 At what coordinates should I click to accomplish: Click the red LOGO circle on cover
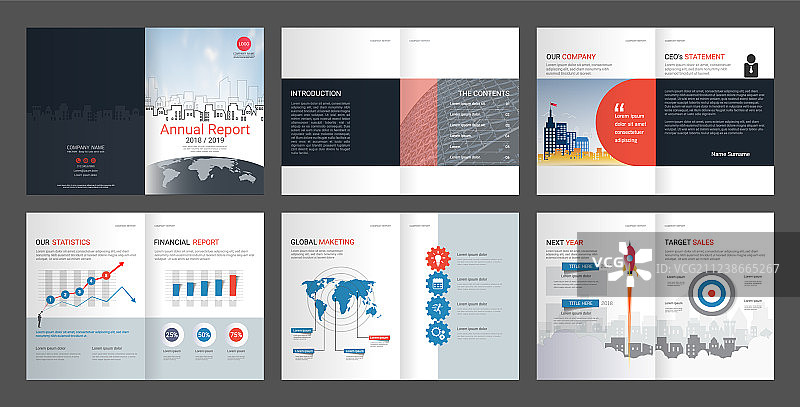pos(242,41)
